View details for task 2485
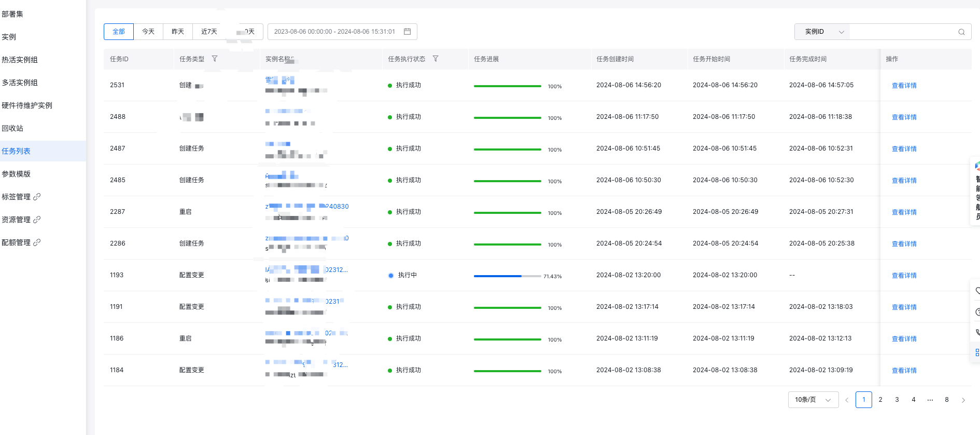980x435 pixels. [904, 181]
